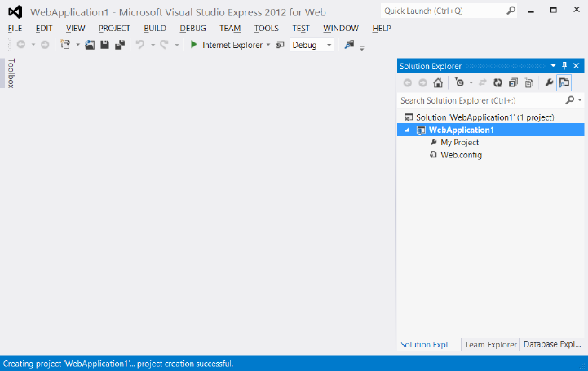Open the Pending Changes Filter dropdown arrow

pyautogui.click(x=471, y=83)
